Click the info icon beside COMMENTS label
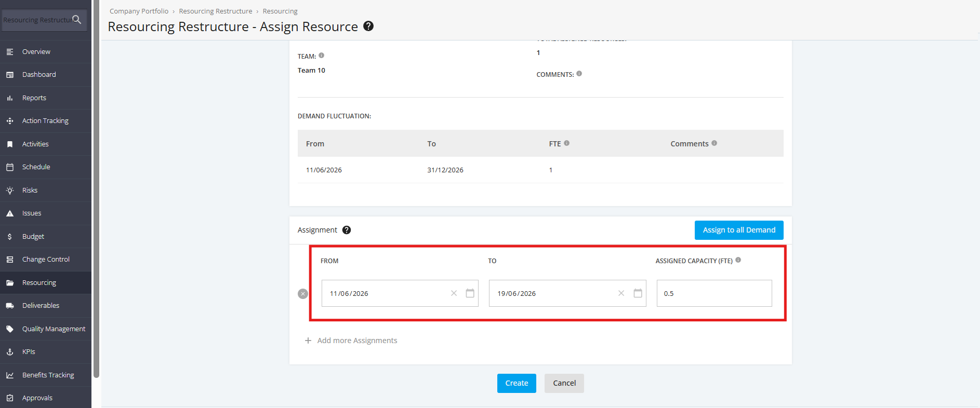This screenshot has height=408, width=980. [579, 74]
